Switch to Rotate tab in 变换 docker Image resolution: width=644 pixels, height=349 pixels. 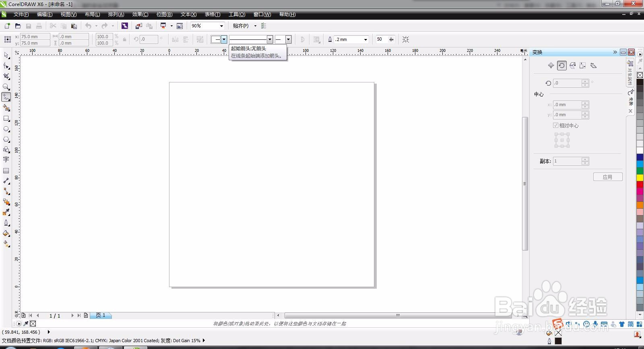click(x=562, y=66)
